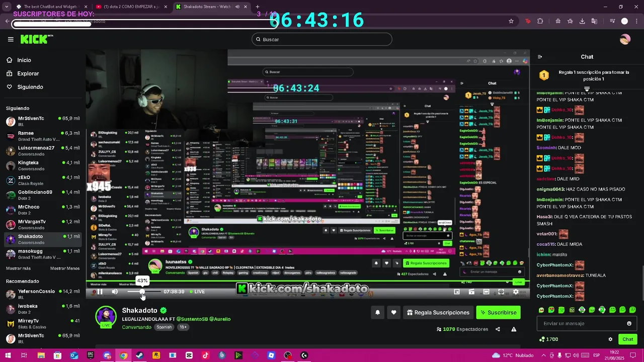Open MrStivenTc channel in Siguiendo list
Viewport: 644px width, 362px height.
pos(43,121)
